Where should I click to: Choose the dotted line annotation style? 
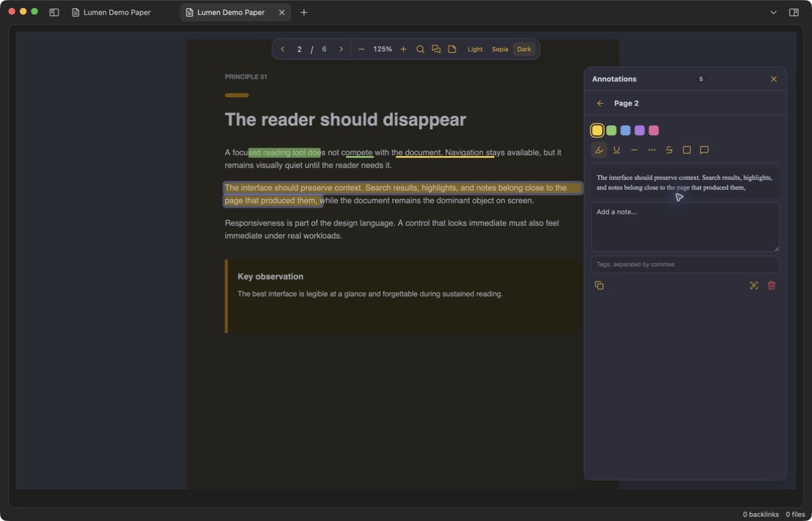(652, 150)
